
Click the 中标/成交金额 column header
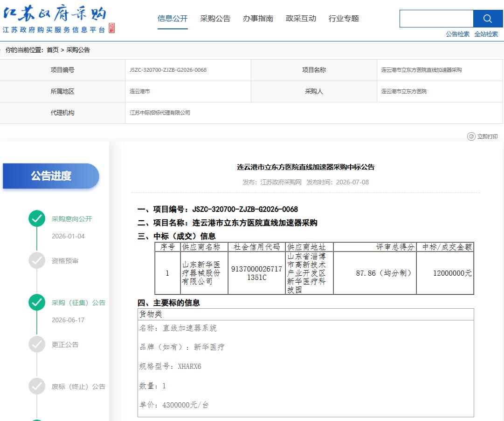click(x=445, y=247)
